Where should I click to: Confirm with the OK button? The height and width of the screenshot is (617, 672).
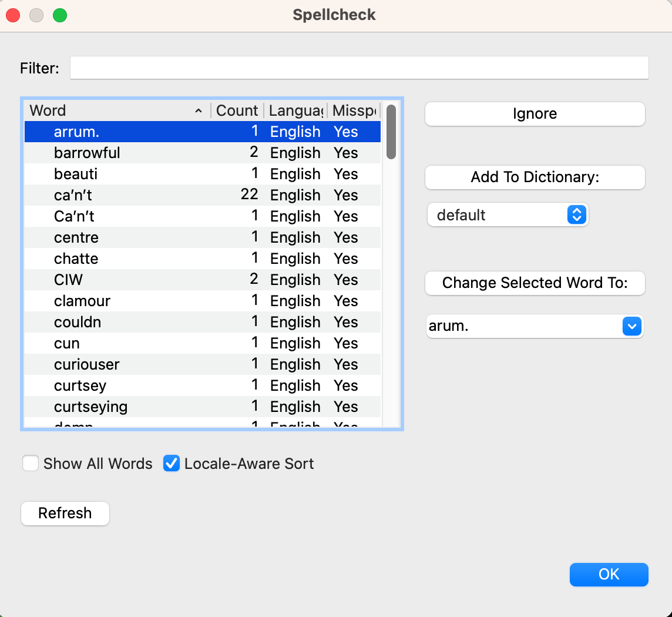(x=609, y=574)
